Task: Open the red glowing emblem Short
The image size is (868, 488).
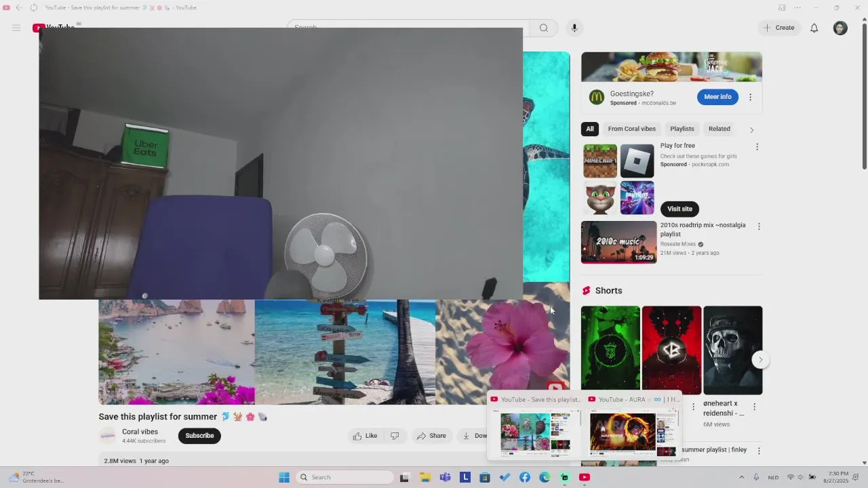Action: 671,350
